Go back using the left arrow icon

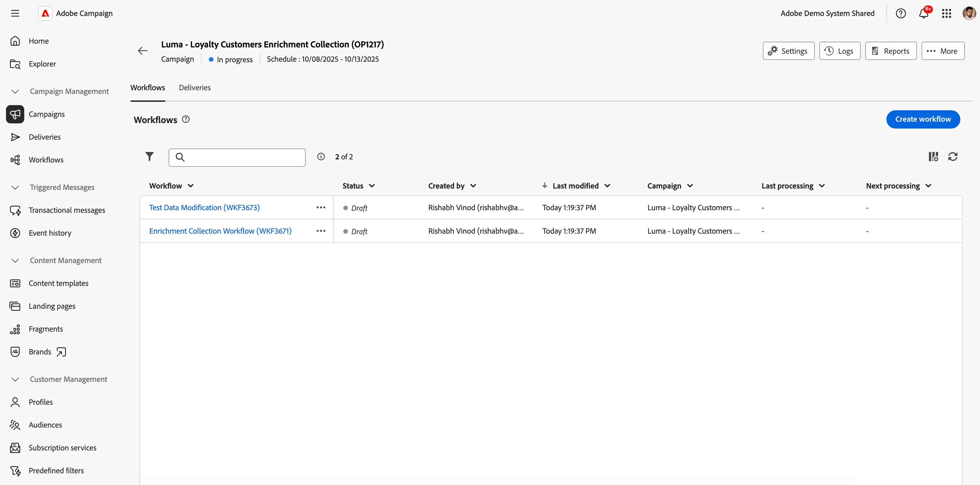tap(143, 51)
